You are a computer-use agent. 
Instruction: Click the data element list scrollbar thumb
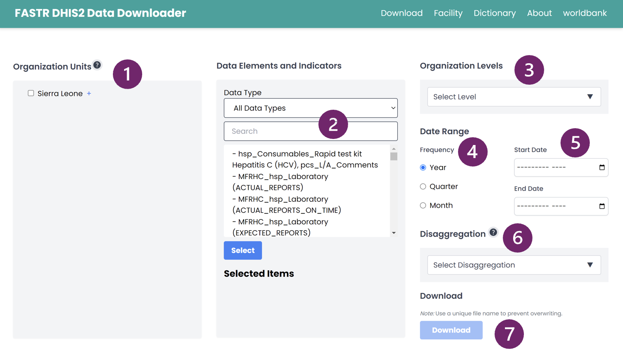pos(394,156)
